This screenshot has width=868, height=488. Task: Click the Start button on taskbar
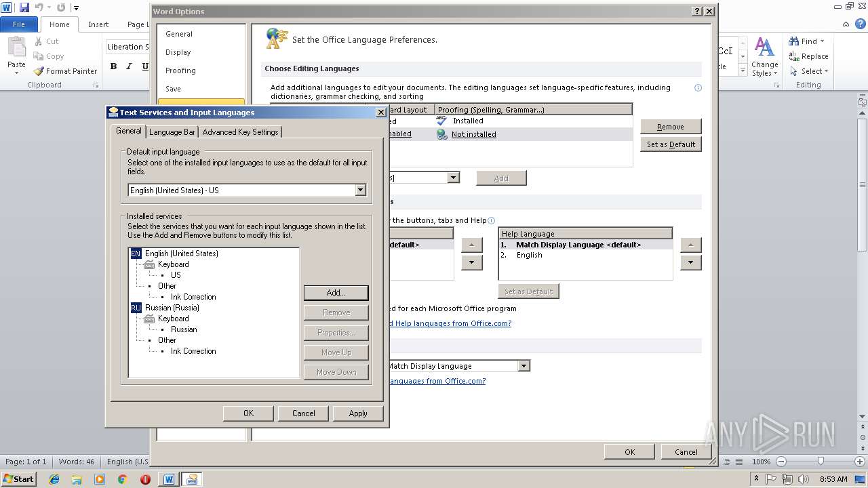[x=19, y=479]
